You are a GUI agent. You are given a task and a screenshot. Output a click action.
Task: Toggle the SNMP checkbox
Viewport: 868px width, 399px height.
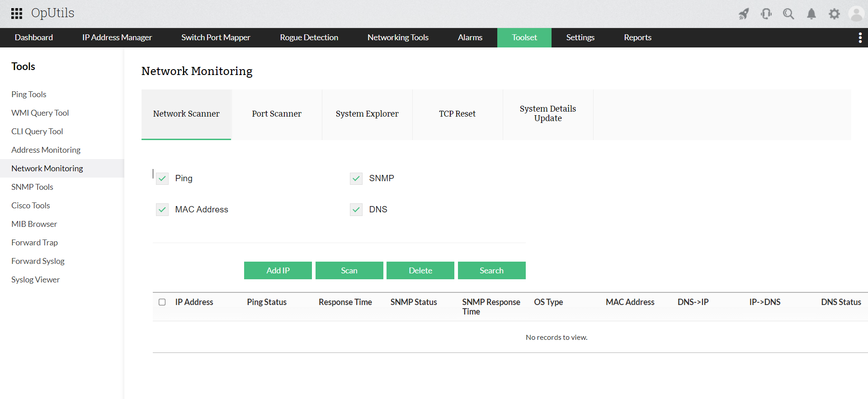(356, 178)
